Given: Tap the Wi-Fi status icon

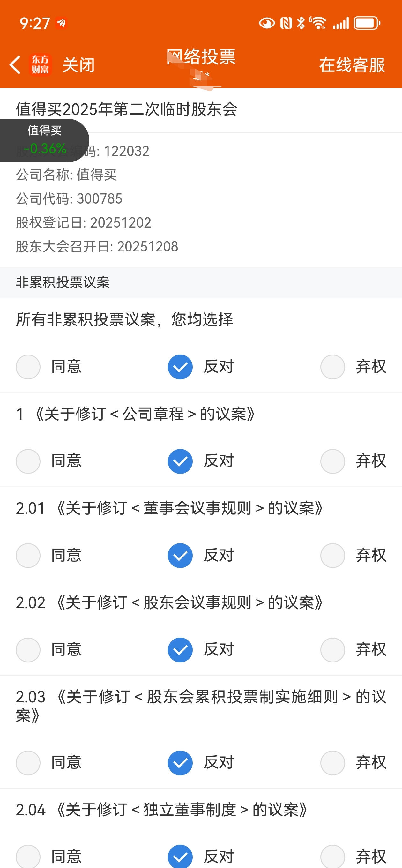Looking at the screenshot, I should (318, 23).
